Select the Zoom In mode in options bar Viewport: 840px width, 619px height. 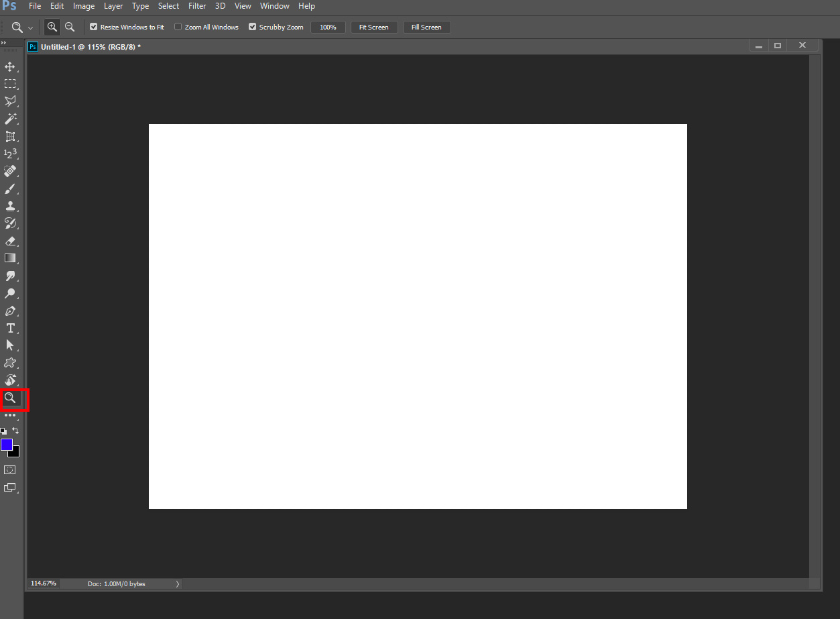click(52, 27)
